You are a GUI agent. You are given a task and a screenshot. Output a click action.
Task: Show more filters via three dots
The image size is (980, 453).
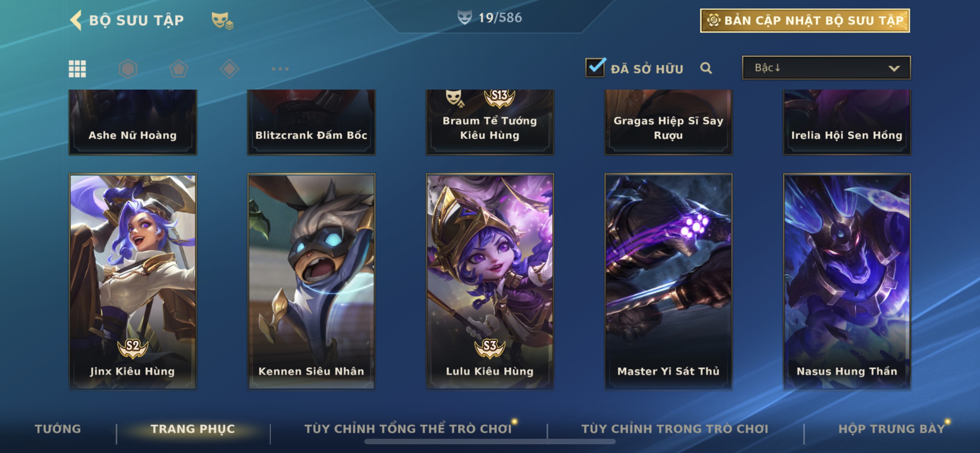(x=280, y=69)
